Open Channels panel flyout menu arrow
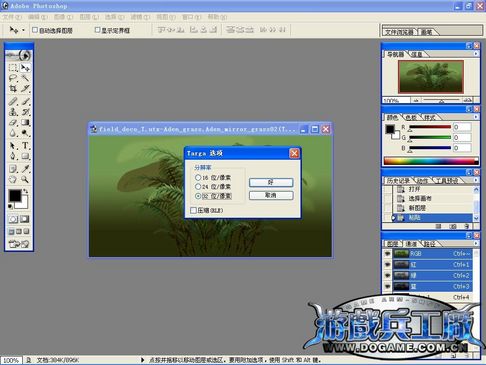This screenshot has height=365, width=486. click(476, 243)
